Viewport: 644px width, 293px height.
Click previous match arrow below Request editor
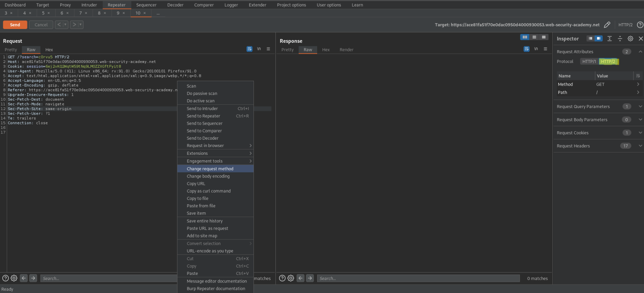(x=24, y=278)
